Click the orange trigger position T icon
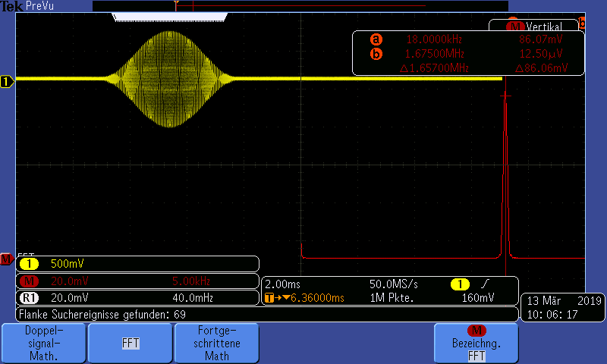The image size is (607, 364). [269, 298]
